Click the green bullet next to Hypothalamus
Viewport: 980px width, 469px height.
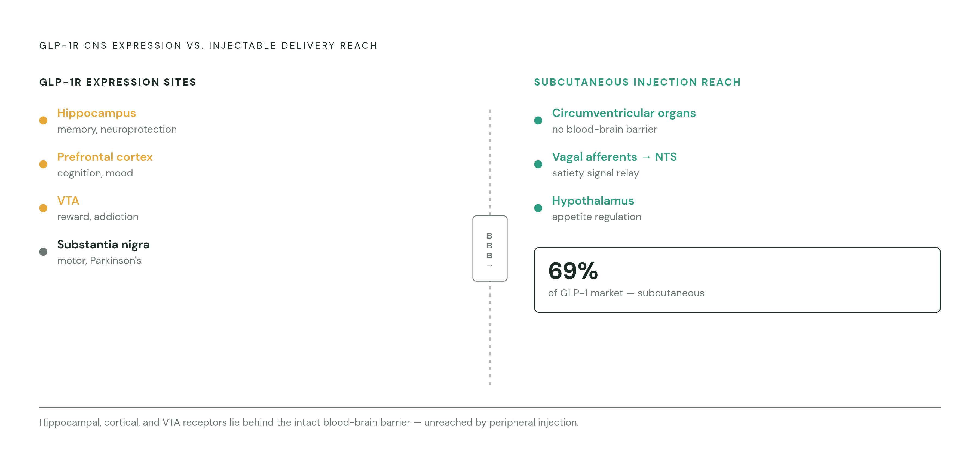538,208
